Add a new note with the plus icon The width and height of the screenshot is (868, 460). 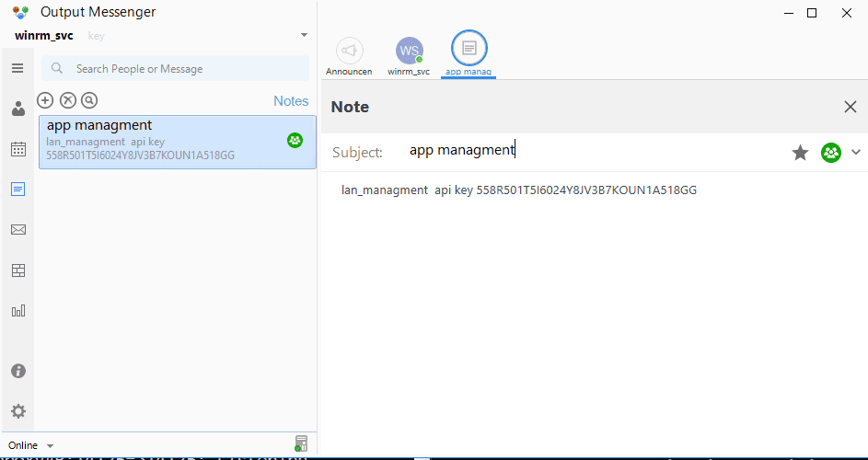coord(45,100)
